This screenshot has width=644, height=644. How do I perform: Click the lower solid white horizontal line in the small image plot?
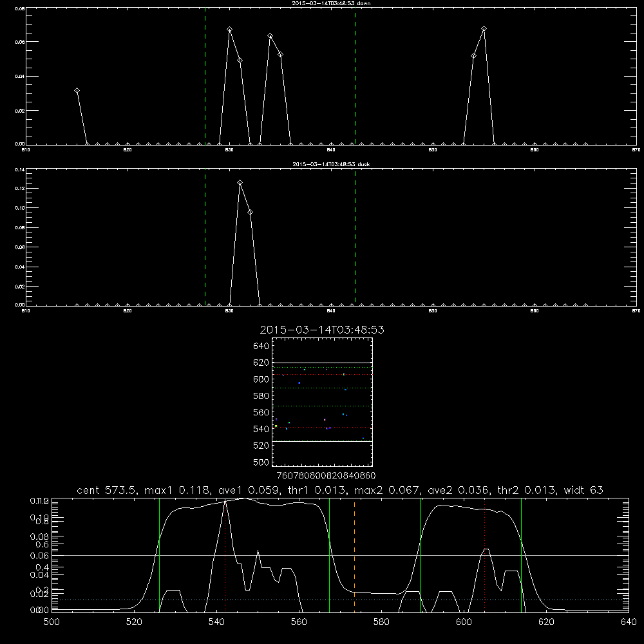pyautogui.click(x=322, y=442)
